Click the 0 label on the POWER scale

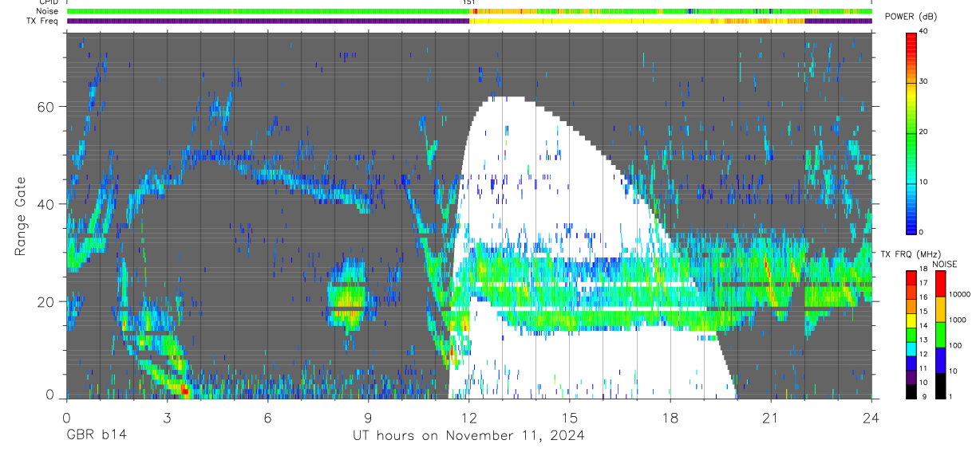[x=923, y=232]
